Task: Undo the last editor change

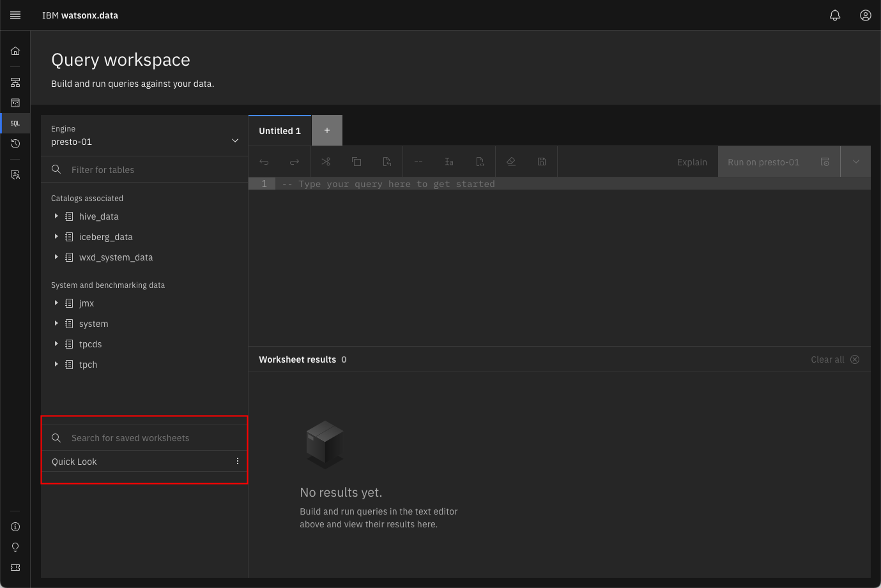Action: [x=264, y=162]
